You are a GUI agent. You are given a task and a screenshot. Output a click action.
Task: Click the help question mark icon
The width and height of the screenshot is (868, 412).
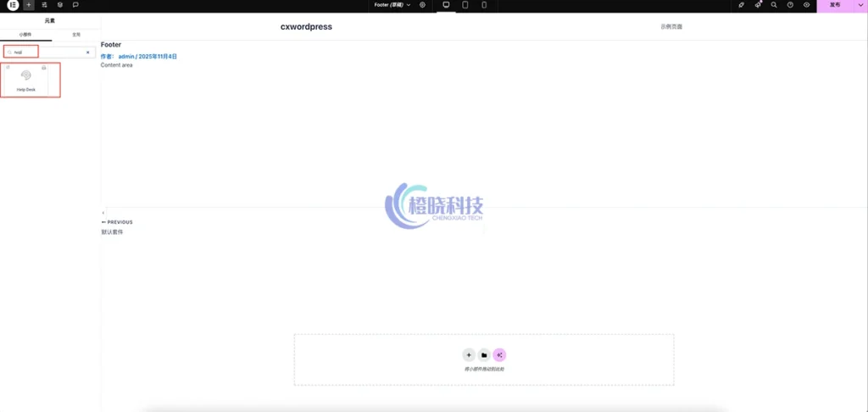tap(790, 5)
